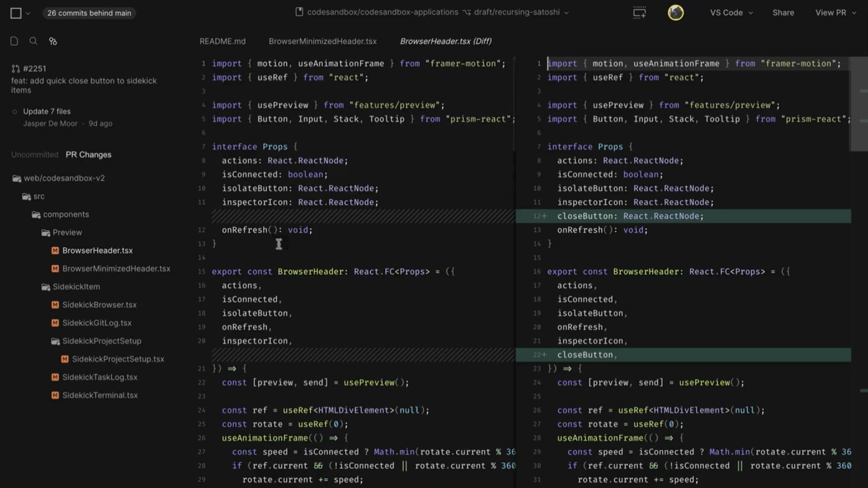Switch to the README.md tab
This screenshot has width=868, height=488.
222,41
